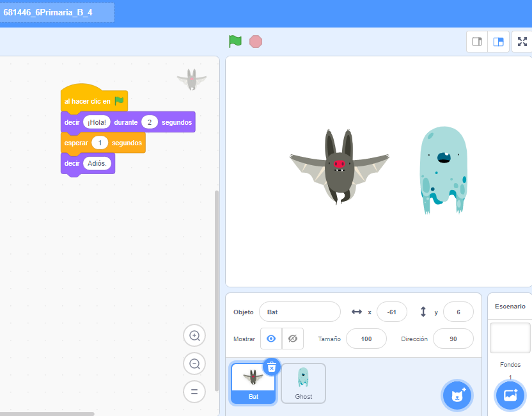Enter full screen stage mode
This screenshot has height=416, width=532.
coord(522,42)
